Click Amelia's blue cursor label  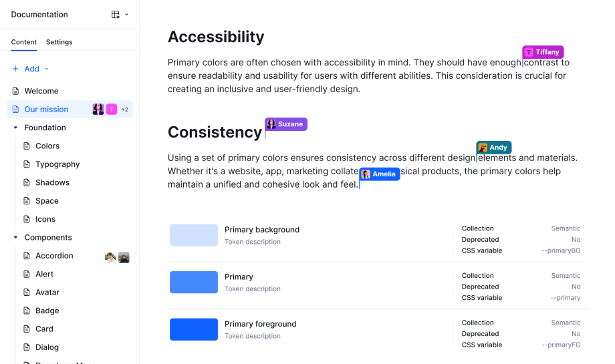(x=380, y=174)
